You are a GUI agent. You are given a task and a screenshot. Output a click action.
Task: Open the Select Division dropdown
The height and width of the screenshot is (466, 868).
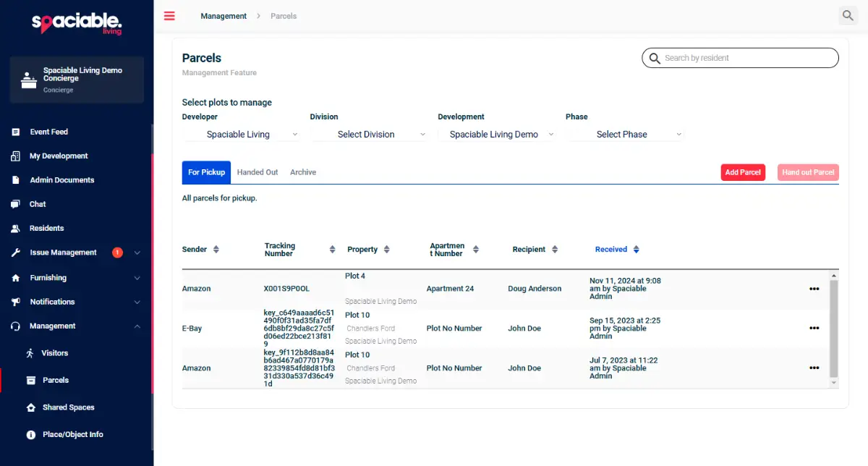point(370,135)
